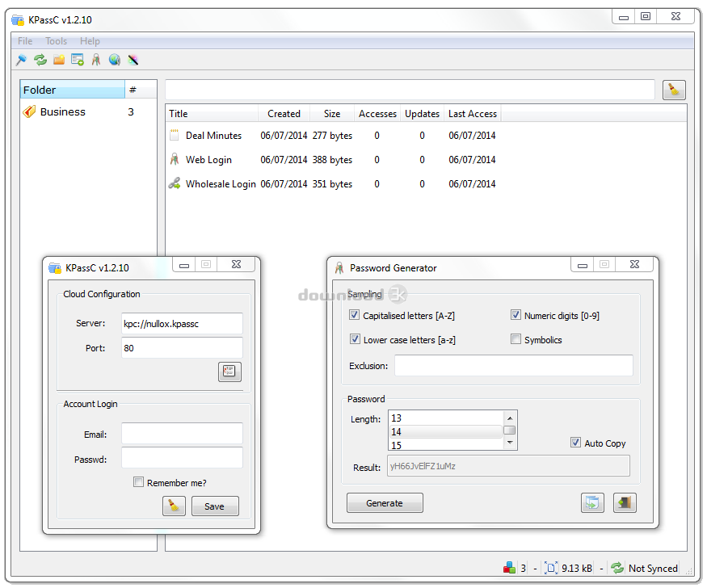Click the blue pin toolbar icon
The image size is (707, 588).
click(x=21, y=60)
